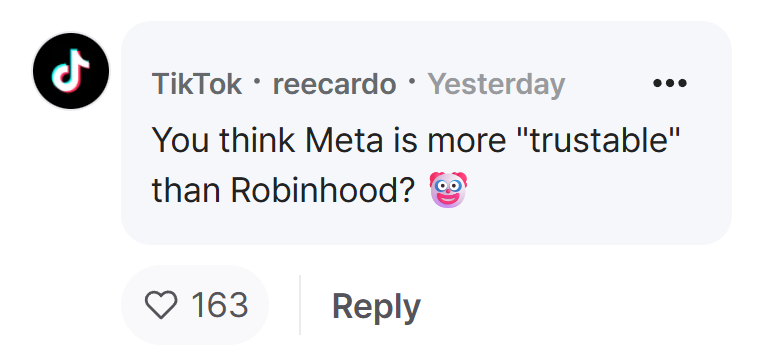The width and height of the screenshot is (760, 360).
Task: Open the TikTok author name link
Action: click(196, 84)
